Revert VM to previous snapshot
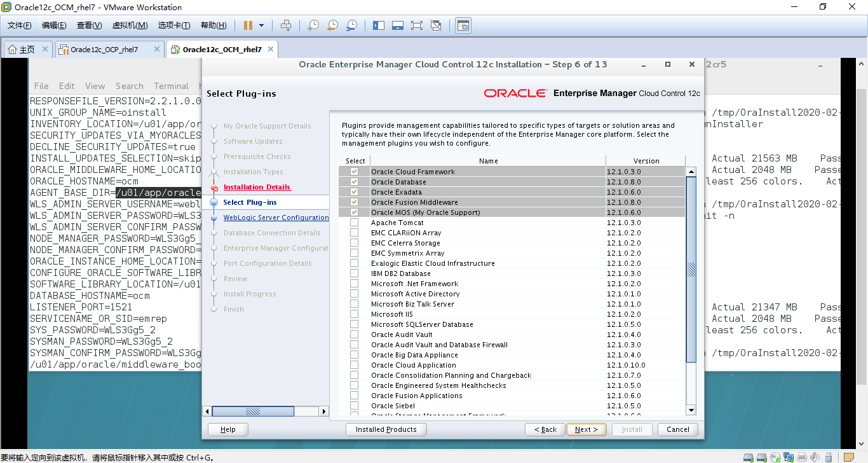Image resolution: width=868 pixels, height=463 pixels. click(x=332, y=25)
